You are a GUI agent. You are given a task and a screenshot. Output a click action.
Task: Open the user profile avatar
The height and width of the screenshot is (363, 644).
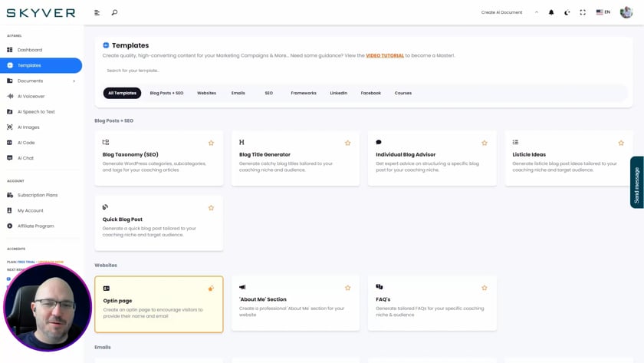(626, 12)
